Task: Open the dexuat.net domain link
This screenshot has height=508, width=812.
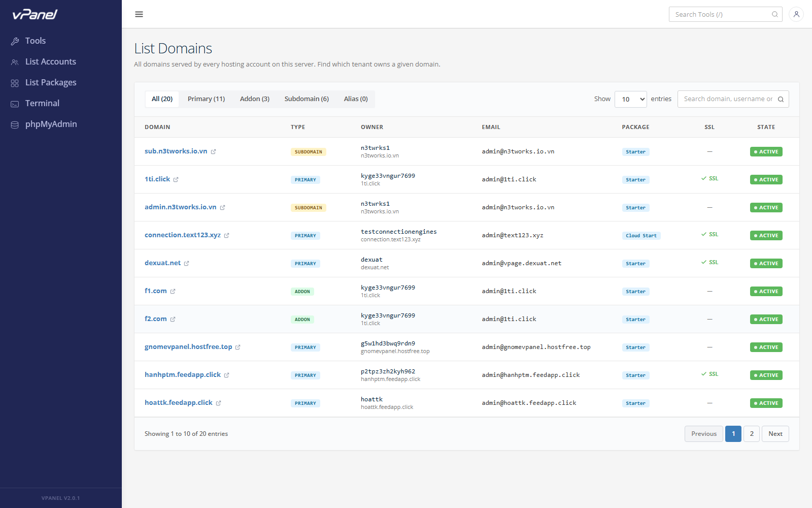Action: (x=163, y=263)
